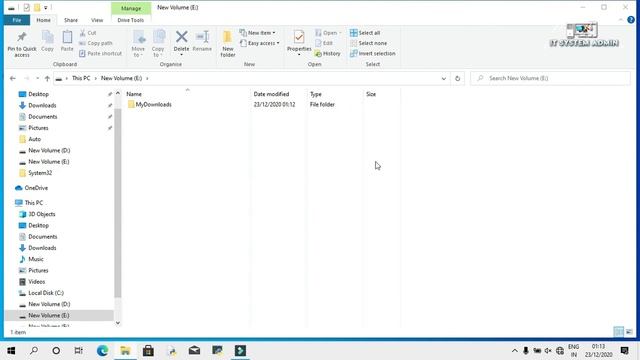Open the recent locations dropdown arrow

tap(38, 78)
